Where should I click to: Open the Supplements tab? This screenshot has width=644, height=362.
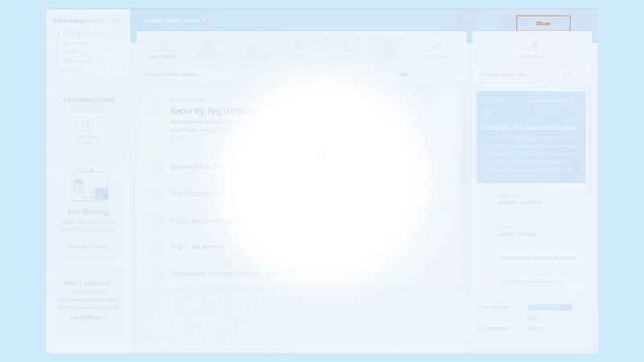pyautogui.click(x=343, y=51)
